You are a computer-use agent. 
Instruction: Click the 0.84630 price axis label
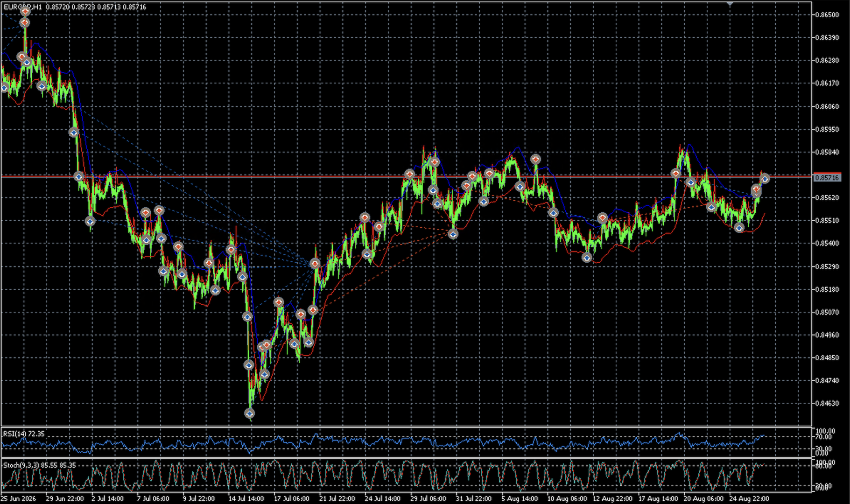coord(827,403)
